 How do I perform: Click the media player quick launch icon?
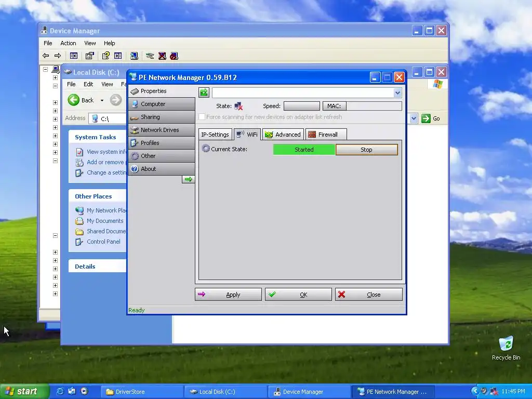tap(84, 391)
